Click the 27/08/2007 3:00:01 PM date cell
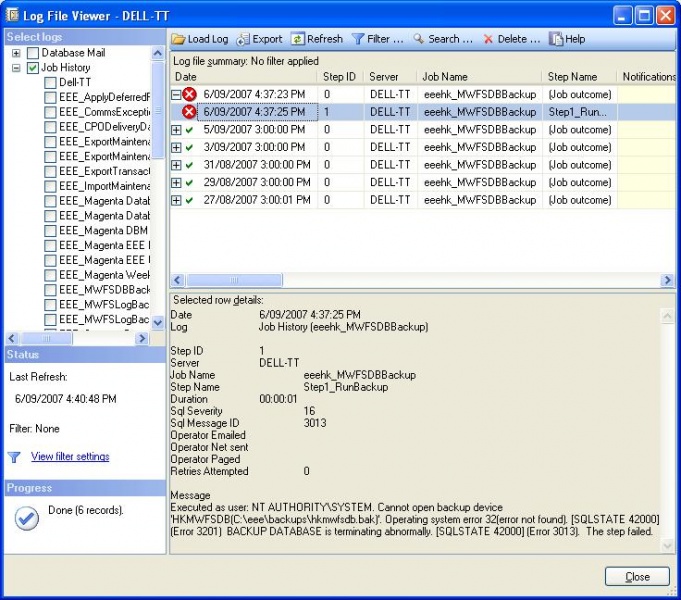The width and height of the screenshot is (681, 600). pyautogui.click(x=257, y=200)
